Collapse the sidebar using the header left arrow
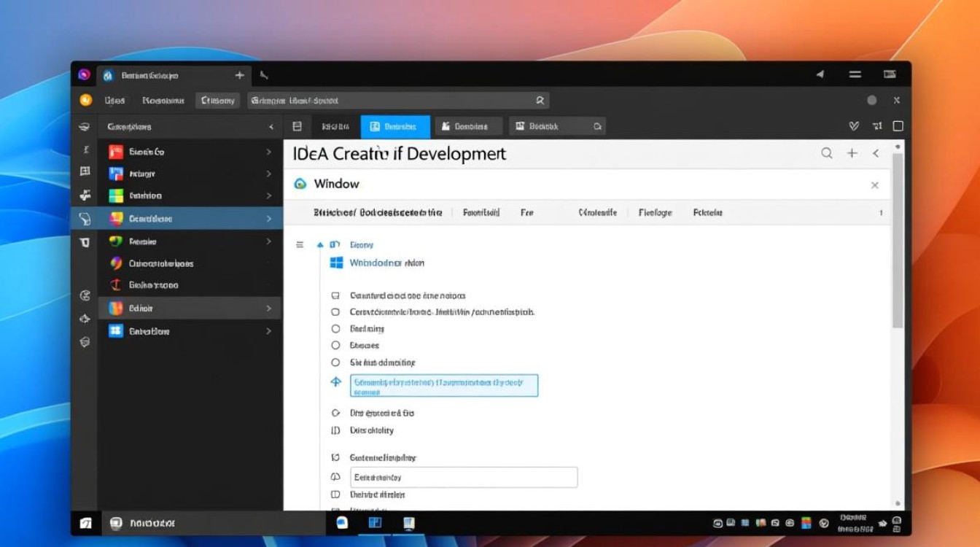Viewport: 980px width, 547px height. 271,127
